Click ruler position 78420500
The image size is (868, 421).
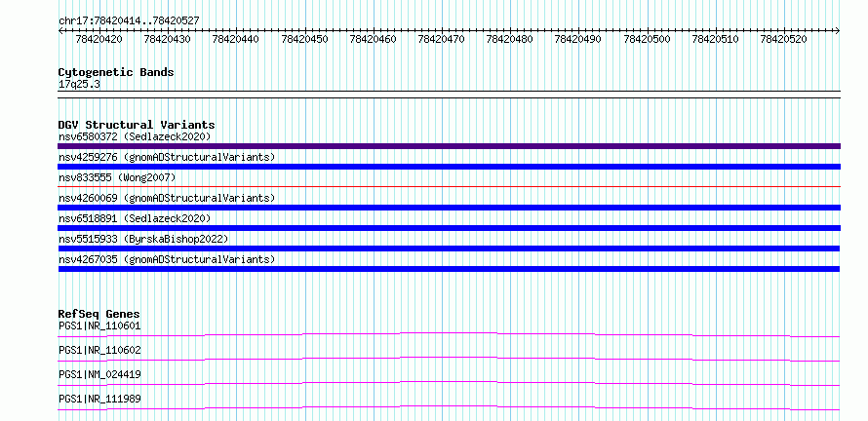tap(647, 39)
